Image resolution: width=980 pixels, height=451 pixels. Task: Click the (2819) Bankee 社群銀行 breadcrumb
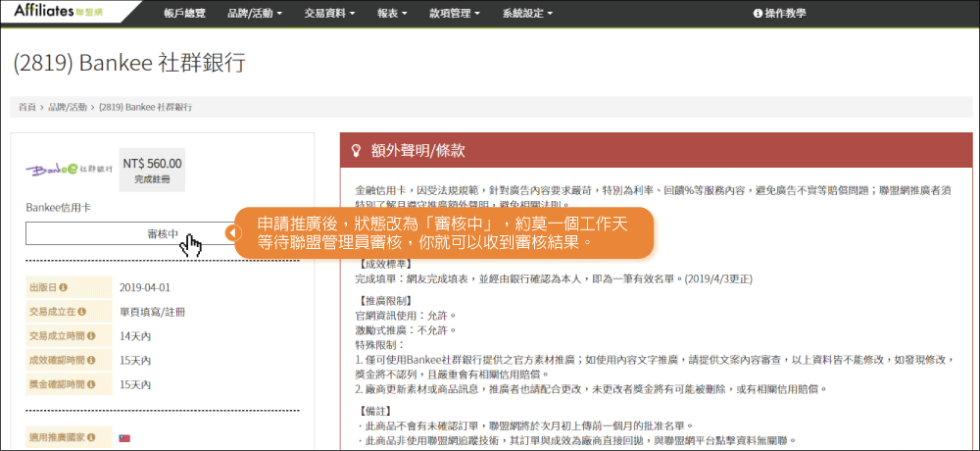point(146,108)
